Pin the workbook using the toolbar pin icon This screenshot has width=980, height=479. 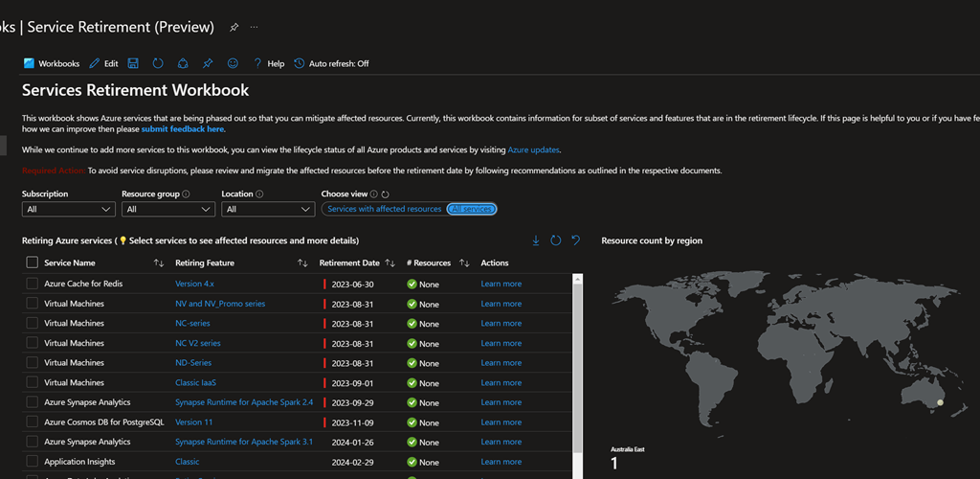click(208, 63)
